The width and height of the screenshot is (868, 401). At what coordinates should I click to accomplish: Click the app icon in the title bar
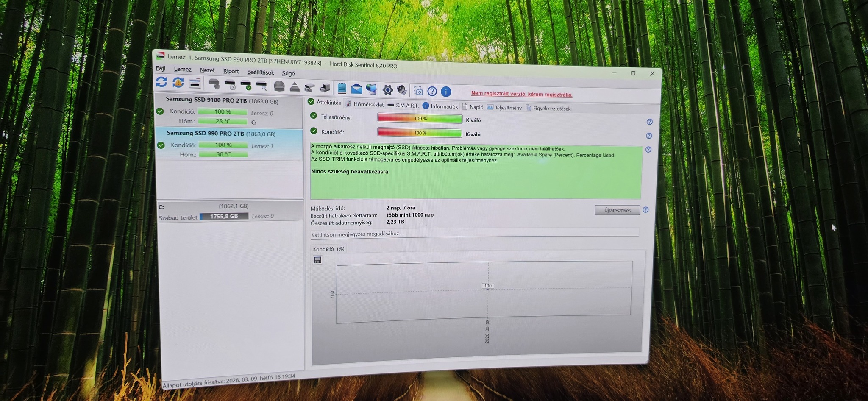click(x=161, y=56)
